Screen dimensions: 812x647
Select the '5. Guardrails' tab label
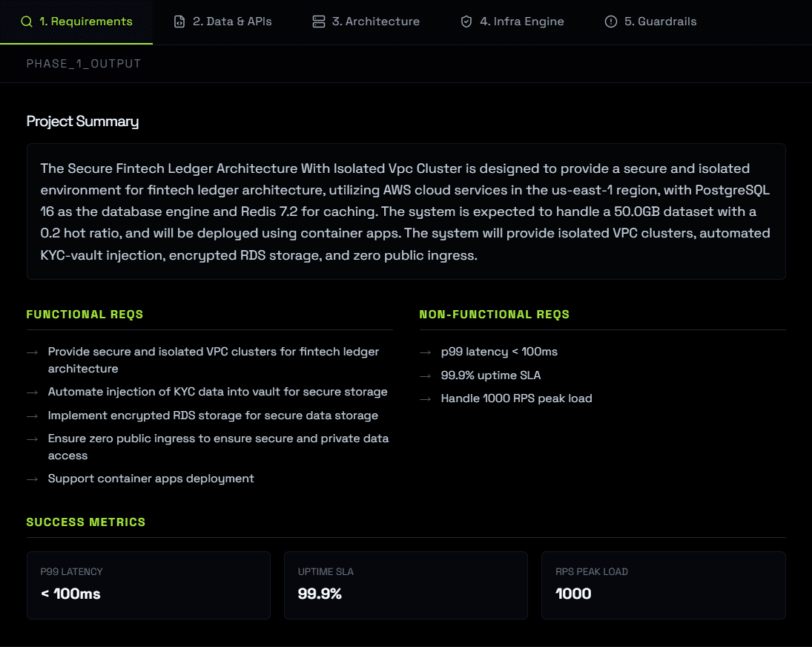[x=660, y=22]
